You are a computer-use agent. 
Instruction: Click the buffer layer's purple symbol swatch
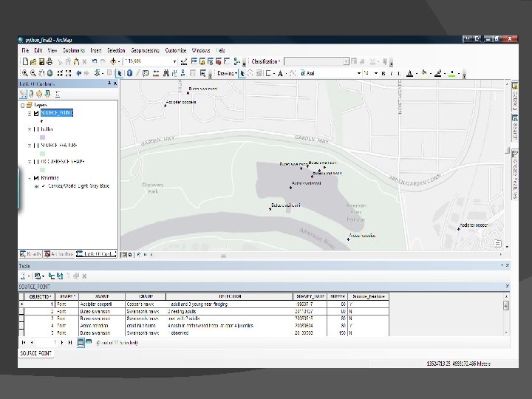42,137
